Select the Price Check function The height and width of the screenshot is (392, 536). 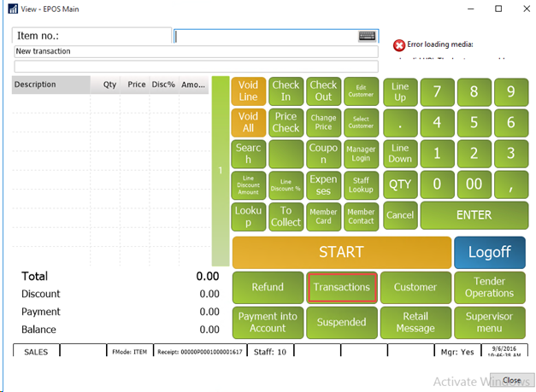[x=286, y=122]
